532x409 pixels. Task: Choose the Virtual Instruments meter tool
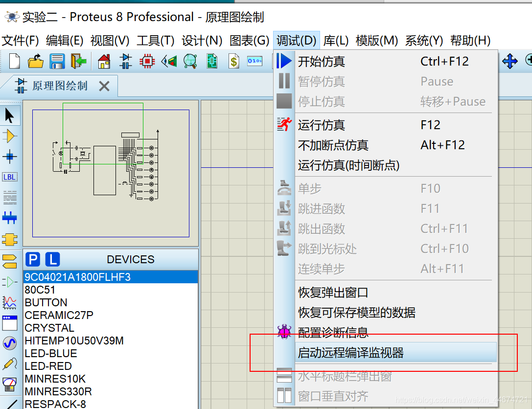pyautogui.click(x=9, y=384)
